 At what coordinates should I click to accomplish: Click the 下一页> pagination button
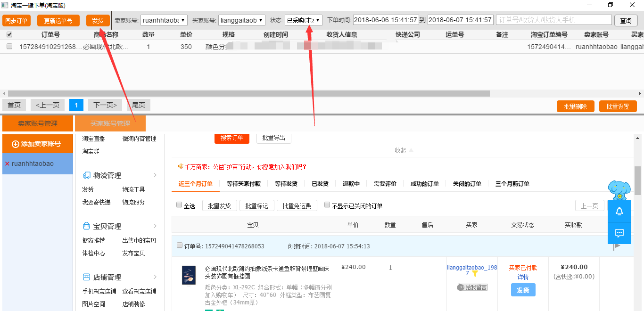coord(105,105)
